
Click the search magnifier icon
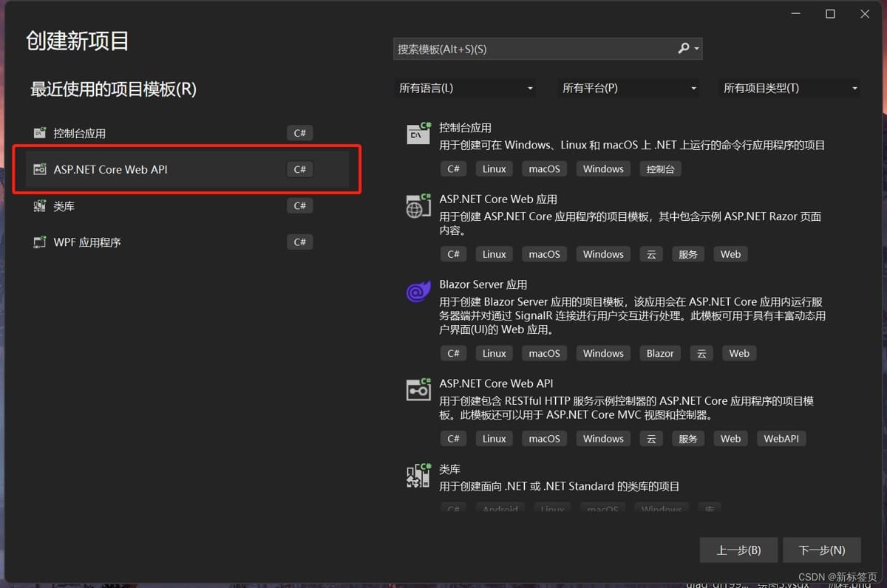pyautogui.click(x=684, y=49)
